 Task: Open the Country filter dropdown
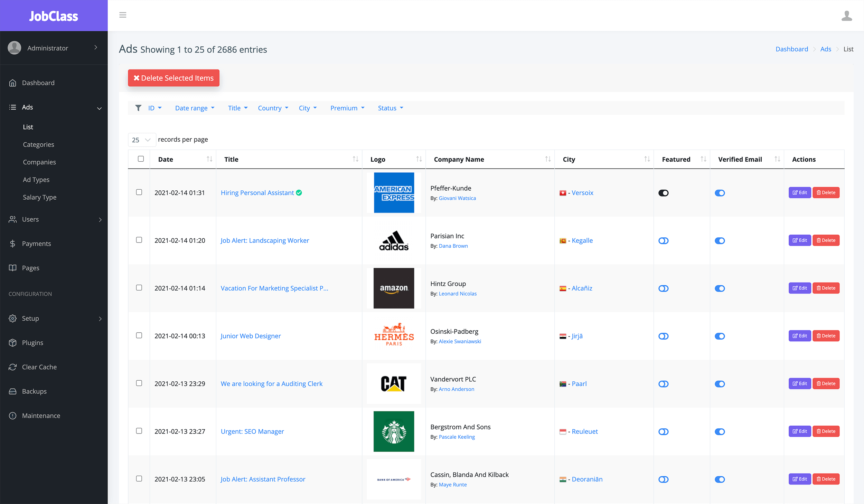click(273, 108)
